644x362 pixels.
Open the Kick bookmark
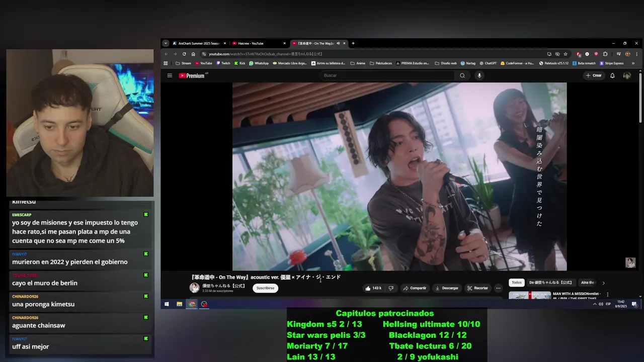click(x=239, y=63)
